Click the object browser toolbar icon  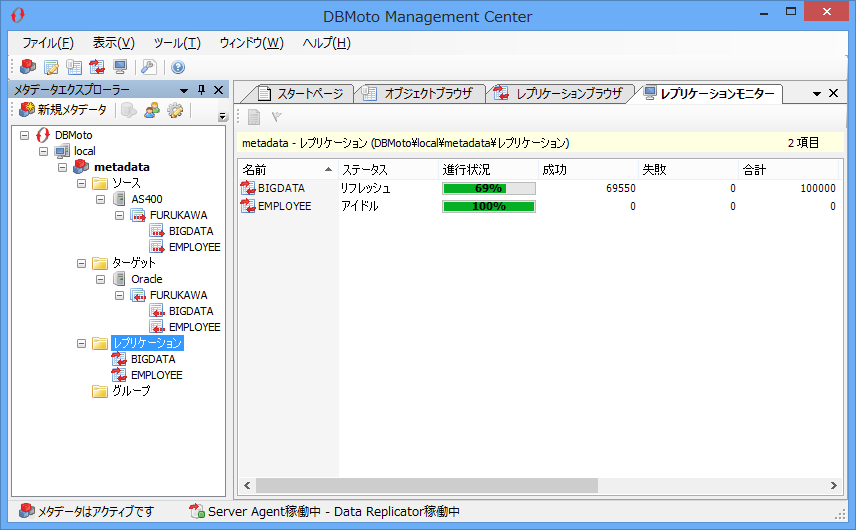point(74,67)
